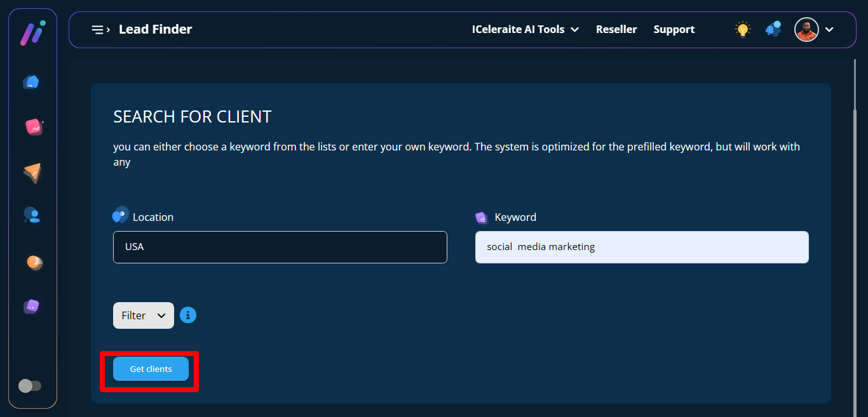Click the lightbulb icon in the header
868x417 pixels.
[742, 29]
